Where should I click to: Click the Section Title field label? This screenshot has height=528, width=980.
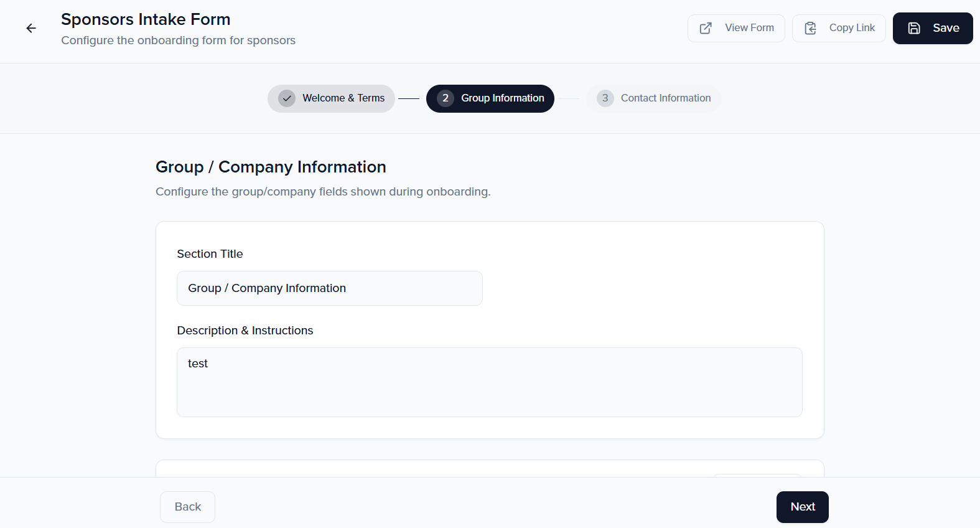pyautogui.click(x=210, y=254)
